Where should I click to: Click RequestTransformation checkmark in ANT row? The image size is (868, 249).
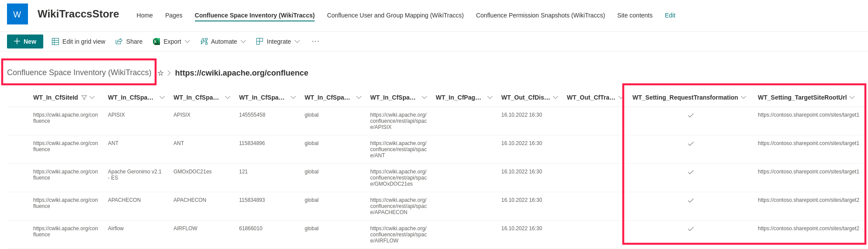691,144
